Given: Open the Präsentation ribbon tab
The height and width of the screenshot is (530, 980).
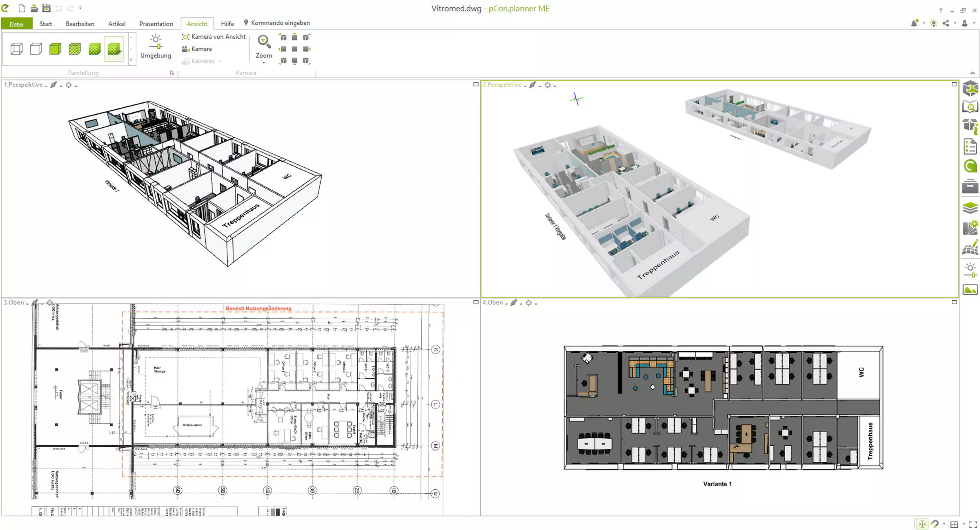Looking at the screenshot, I should pyautogui.click(x=156, y=24).
